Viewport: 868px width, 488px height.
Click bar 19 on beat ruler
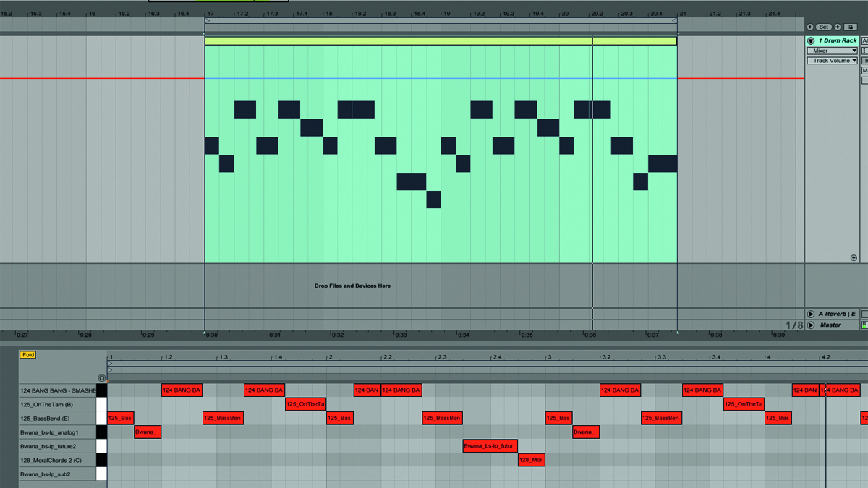446,14
